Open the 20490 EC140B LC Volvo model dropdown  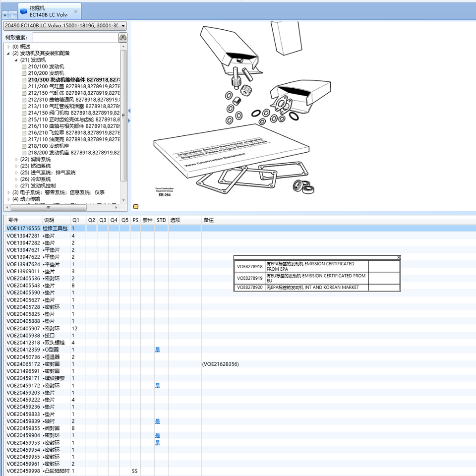(x=65, y=26)
